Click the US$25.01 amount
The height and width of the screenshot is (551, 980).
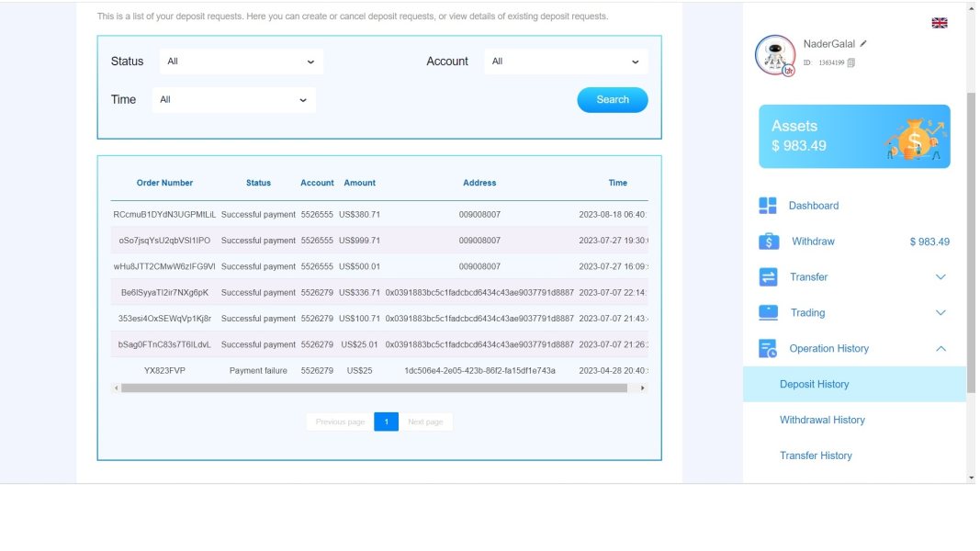pyautogui.click(x=359, y=345)
